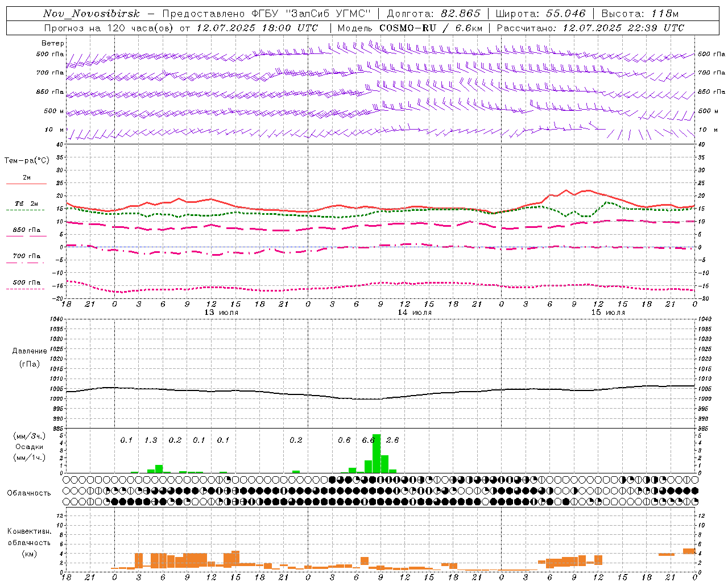Click the '(мм/3ч.)' precipitation unit label
This screenshot has height=582, width=728.
pyautogui.click(x=28, y=436)
